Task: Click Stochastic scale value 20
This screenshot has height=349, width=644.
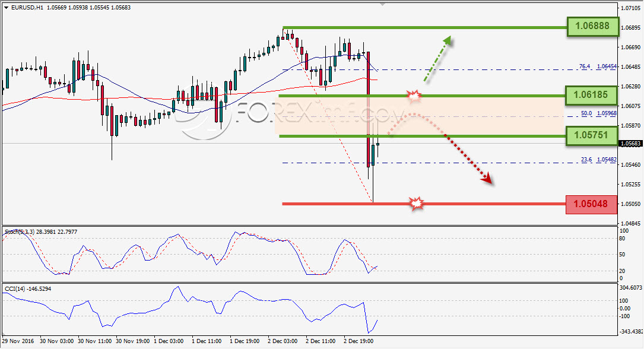Action: (622, 271)
